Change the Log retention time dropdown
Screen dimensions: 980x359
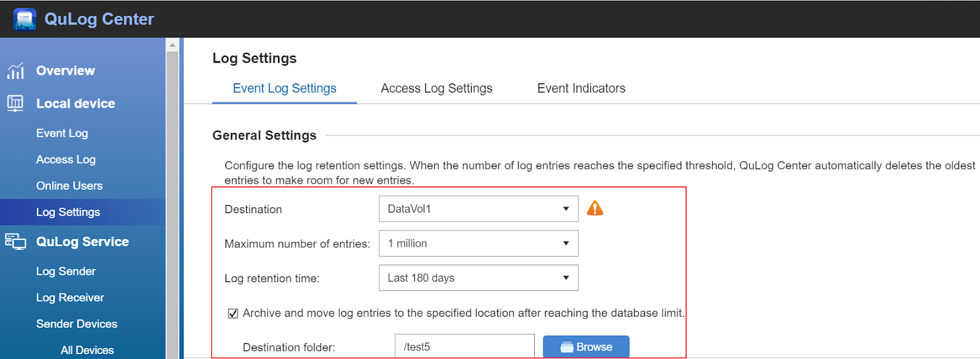click(478, 278)
